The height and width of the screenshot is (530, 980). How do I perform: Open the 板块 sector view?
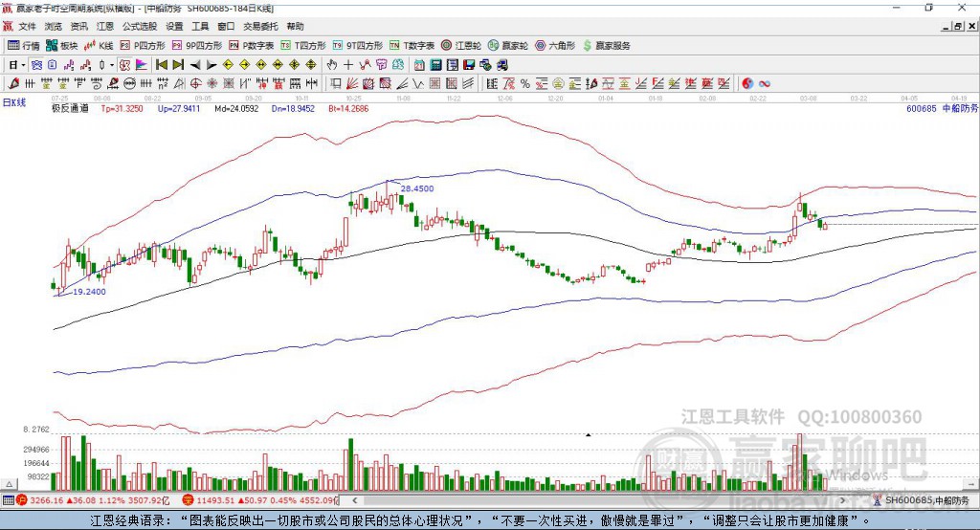tap(61, 46)
